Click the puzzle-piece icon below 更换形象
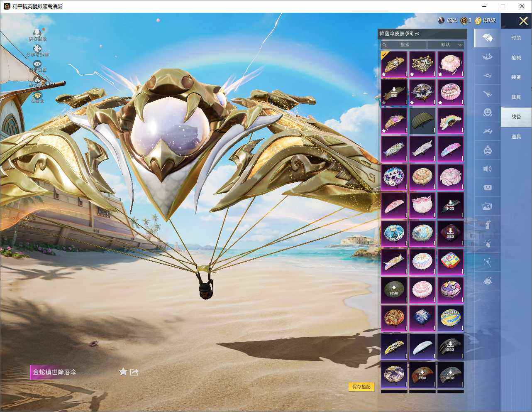532x412 pixels. pyautogui.click(x=37, y=49)
